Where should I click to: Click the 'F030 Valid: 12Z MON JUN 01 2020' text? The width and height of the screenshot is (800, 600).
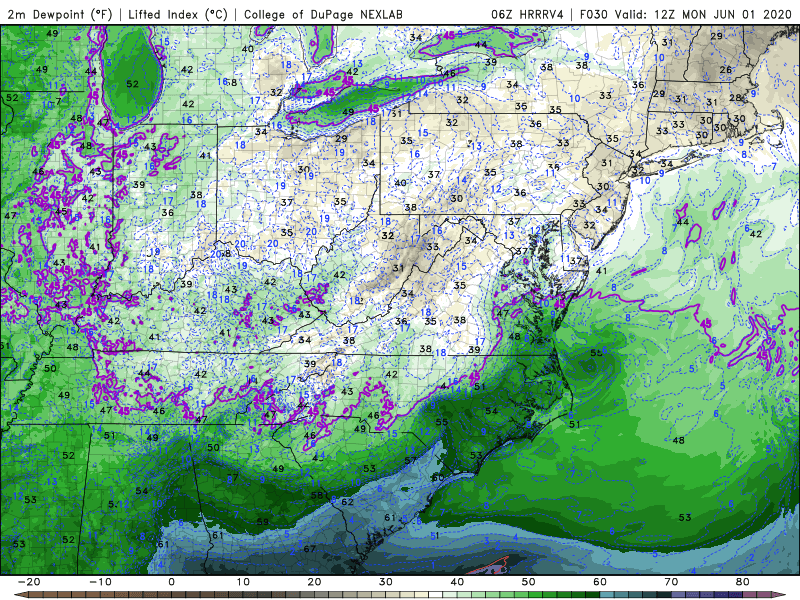click(x=686, y=15)
